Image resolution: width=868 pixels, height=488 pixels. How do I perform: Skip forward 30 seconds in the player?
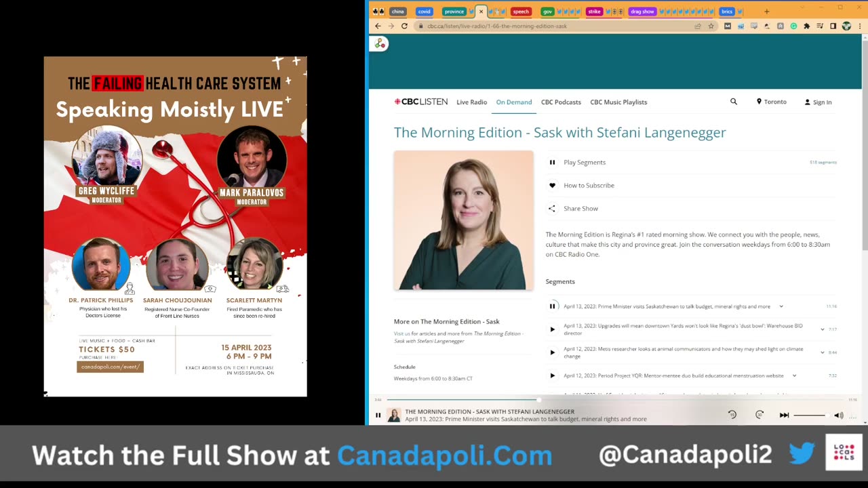[759, 415]
